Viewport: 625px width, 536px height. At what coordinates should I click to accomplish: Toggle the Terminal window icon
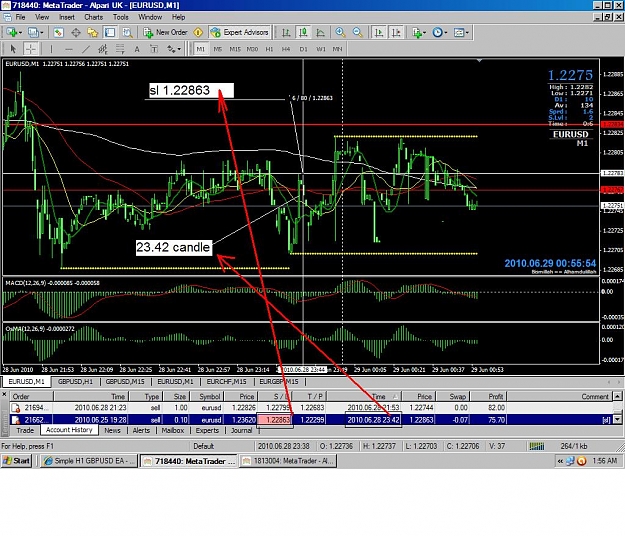[x=110, y=33]
